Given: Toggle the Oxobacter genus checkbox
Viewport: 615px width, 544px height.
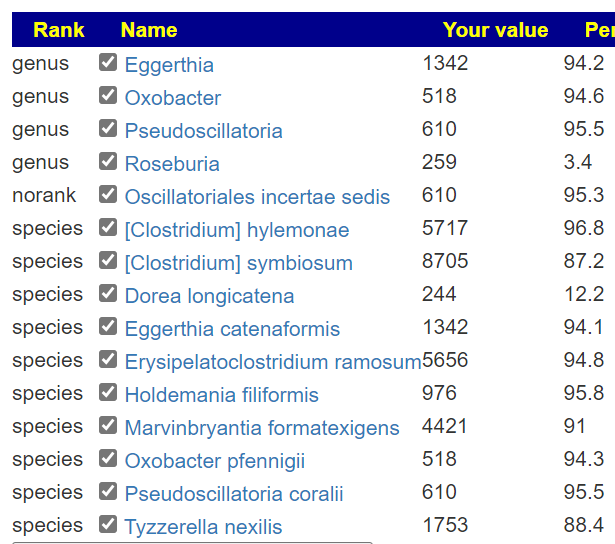Looking at the screenshot, I should pyautogui.click(x=108, y=95).
